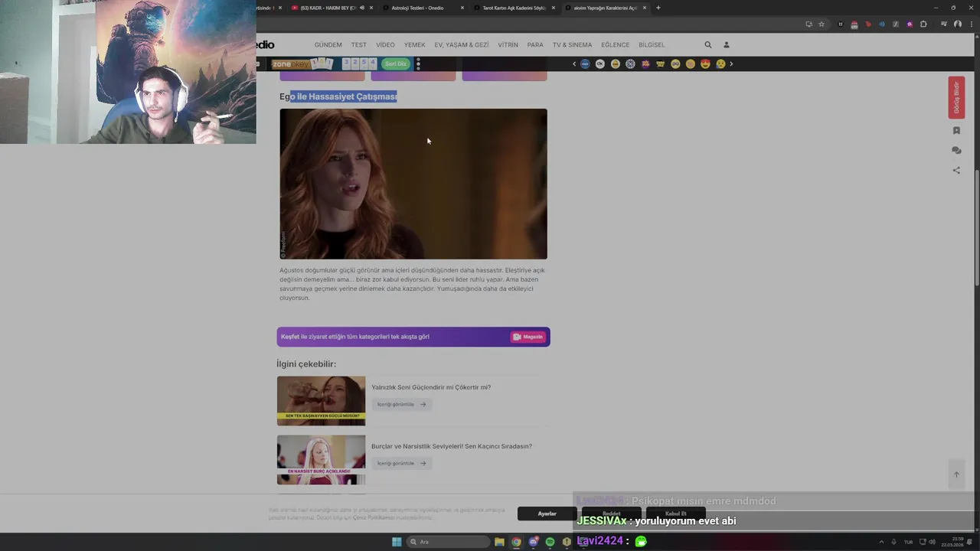Click İçeriği görüntüle under the Burçlar article
The height and width of the screenshot is (551, 980).
[401, 463]
